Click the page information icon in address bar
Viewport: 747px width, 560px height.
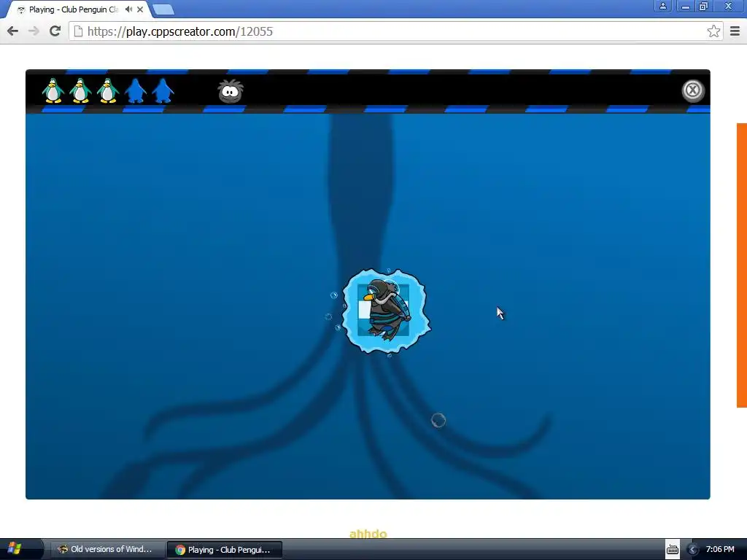[x=78, y=31]
